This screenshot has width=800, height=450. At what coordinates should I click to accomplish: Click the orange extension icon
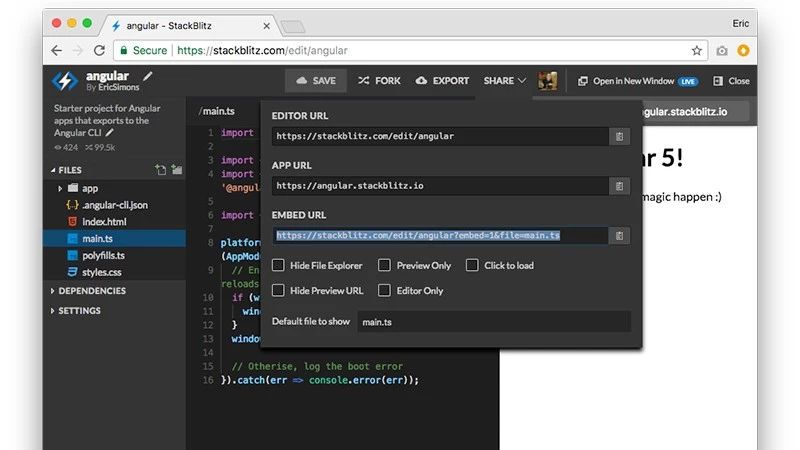(743, 50)
